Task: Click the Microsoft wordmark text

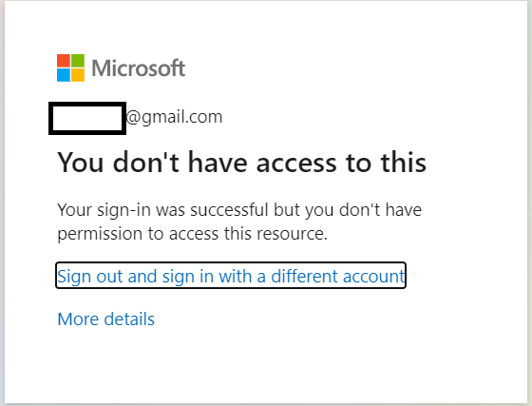Action: click(139, 68)
